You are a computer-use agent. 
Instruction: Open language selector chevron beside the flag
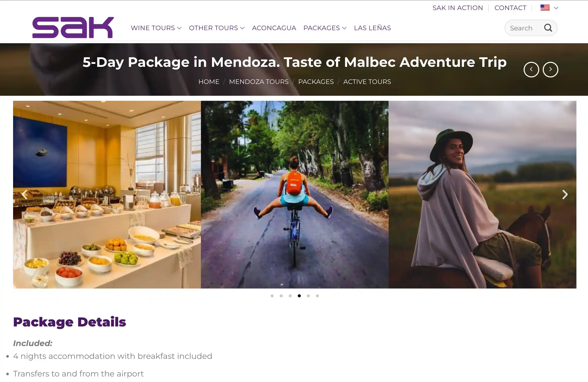(556, 8)
